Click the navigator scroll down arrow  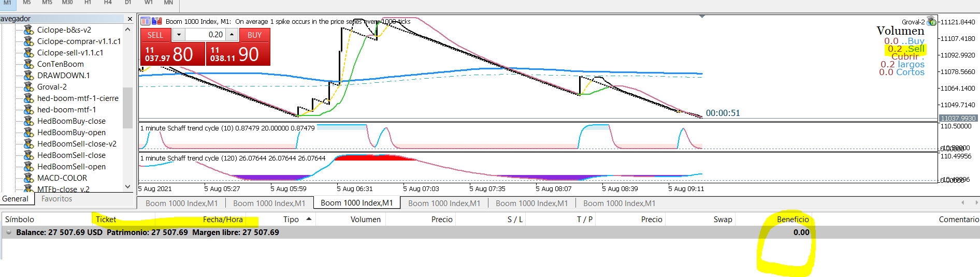[x=127, y=186]
